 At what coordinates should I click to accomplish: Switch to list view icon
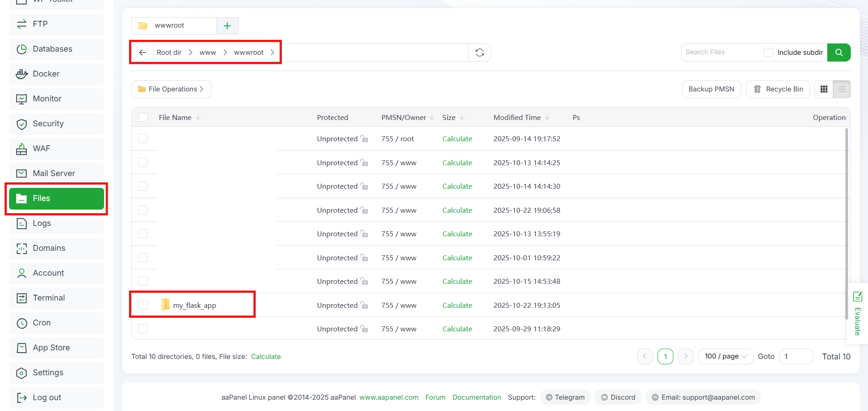842,89
